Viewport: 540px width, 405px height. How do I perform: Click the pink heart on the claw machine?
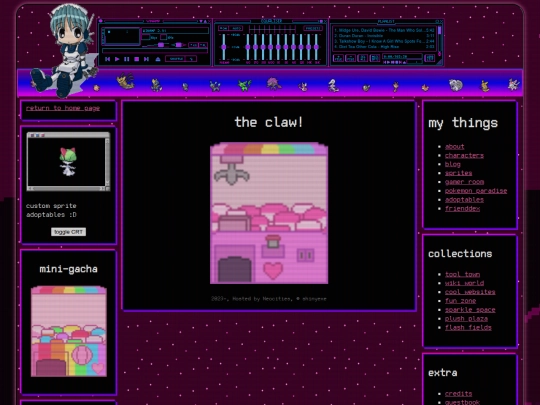pyautogui.click(x=273, y=270)
